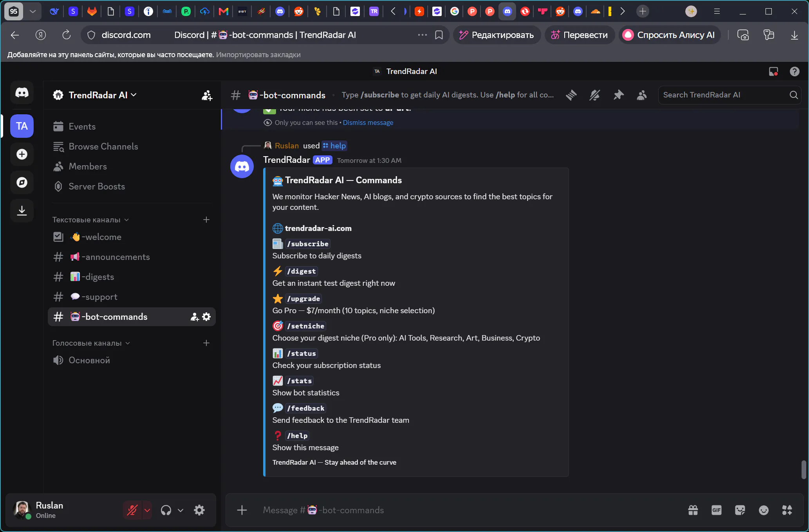Open bot-commands channel settings gear

pos(206,317)
